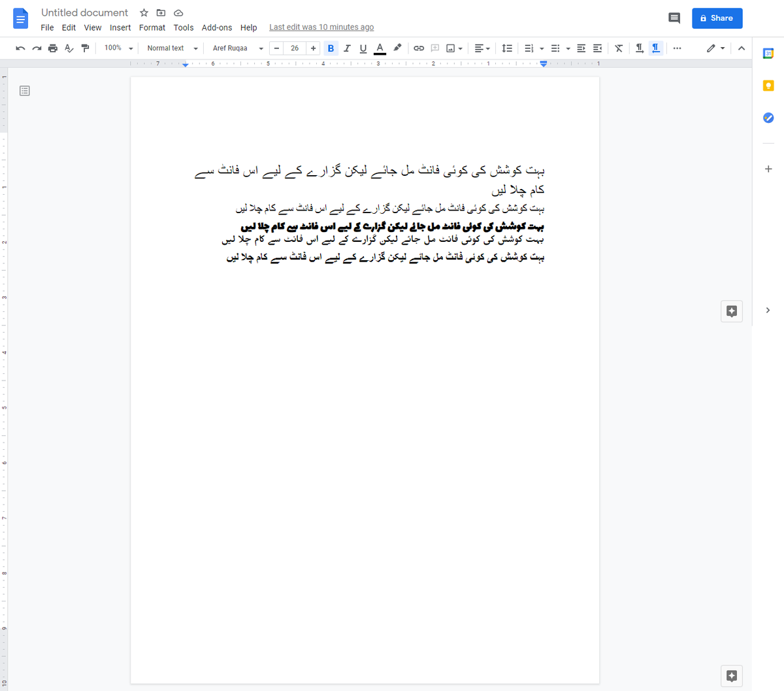Toggle Italic formatting
The width and height of the screenshot is (784, 691).
[347, 48]
